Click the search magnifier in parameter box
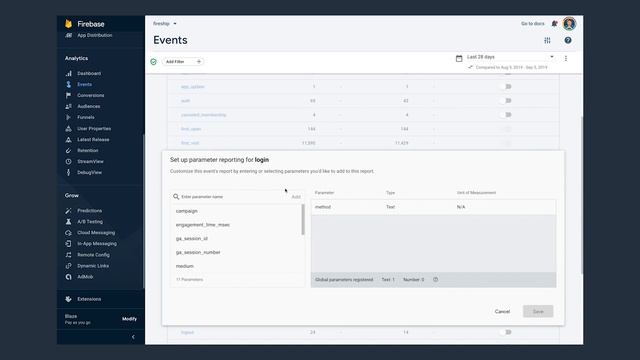This screenshot has height=360, width=640. (176, 197)
